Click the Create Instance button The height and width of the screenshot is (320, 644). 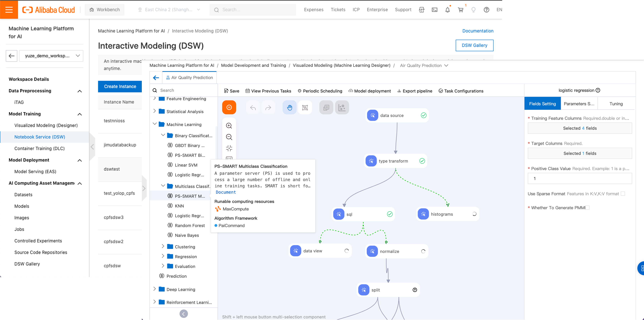pos(120,86)
